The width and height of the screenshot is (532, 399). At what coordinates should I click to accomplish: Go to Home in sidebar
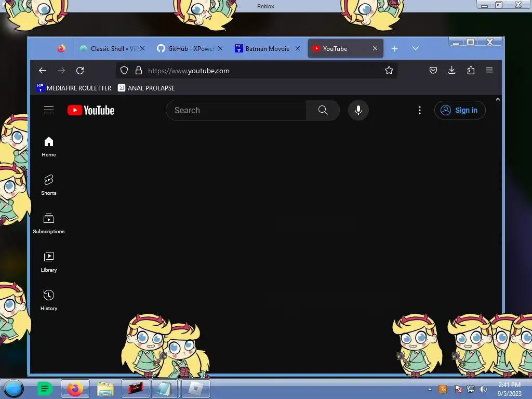[x=49, y=147]
